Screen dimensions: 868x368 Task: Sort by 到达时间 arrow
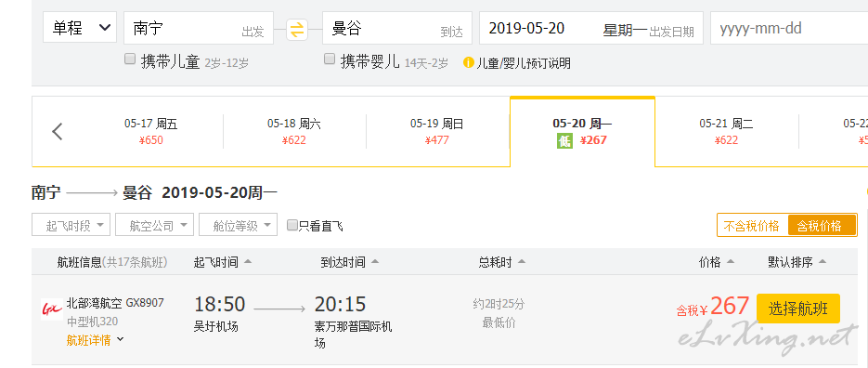pos(375,261)
